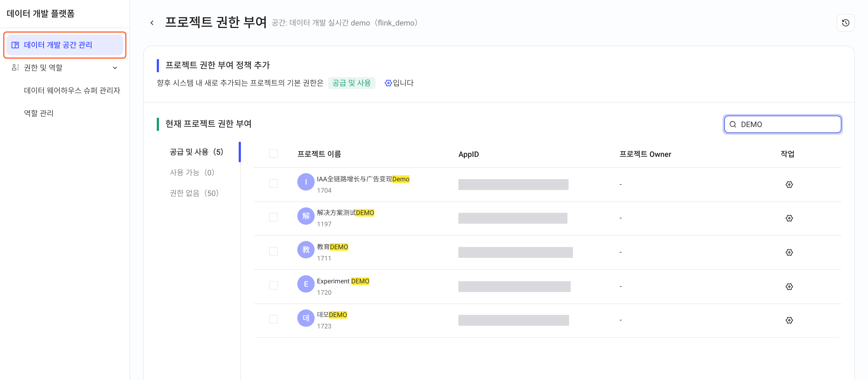Click the E avatar of Experiment DEMO
The width and height of the screenshot is (868, 380).
click(306, 284)
